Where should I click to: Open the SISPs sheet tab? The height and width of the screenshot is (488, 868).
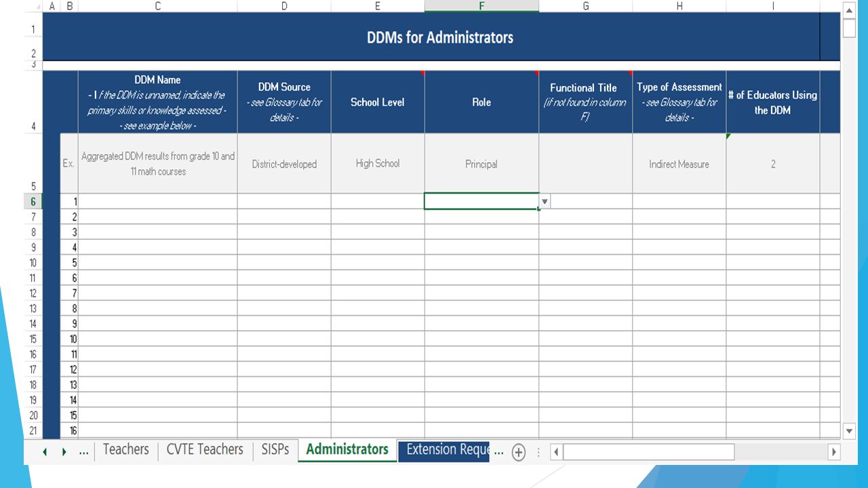click(275, 449)
